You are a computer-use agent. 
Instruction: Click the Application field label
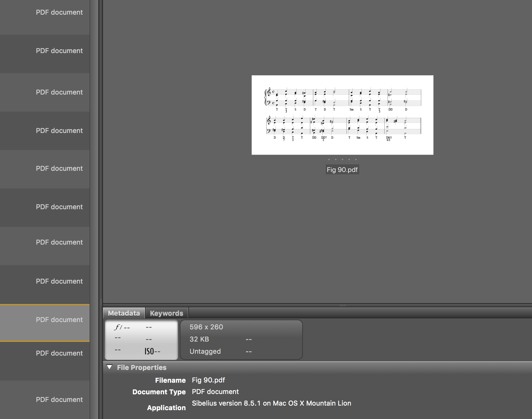click(166, 408)
